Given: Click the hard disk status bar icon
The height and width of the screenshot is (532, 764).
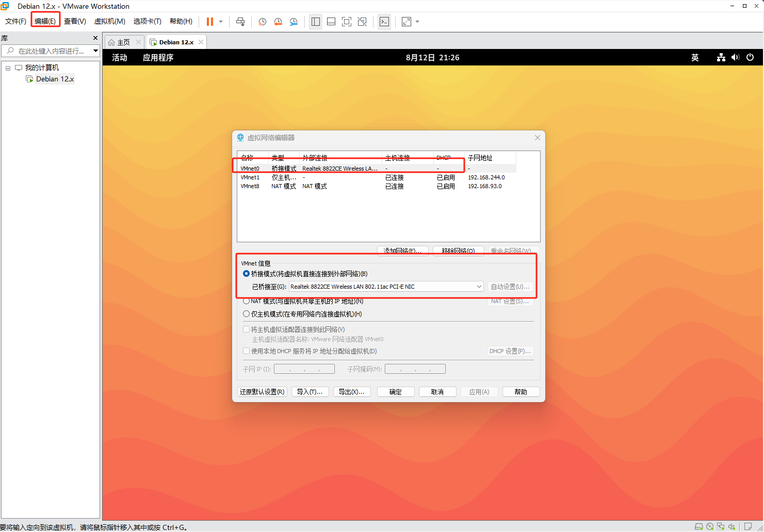Looking at the screenshot, I should point(699,526).
